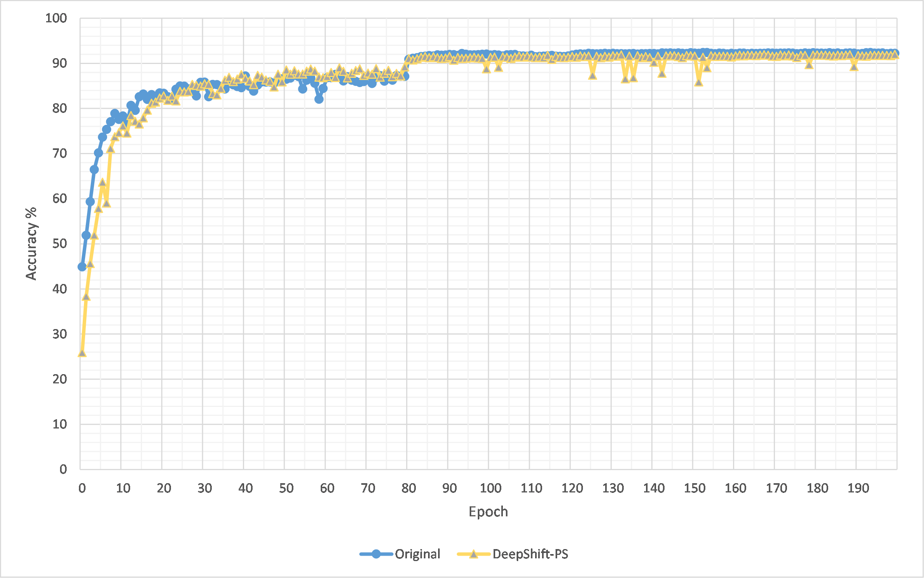Click the x-axis label 100
Screen dimensions: 924x578
tap(490, 488)
